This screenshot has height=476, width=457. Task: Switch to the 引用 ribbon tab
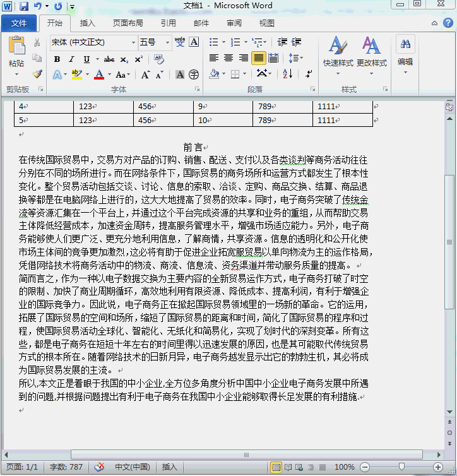(x=169, y=23)
